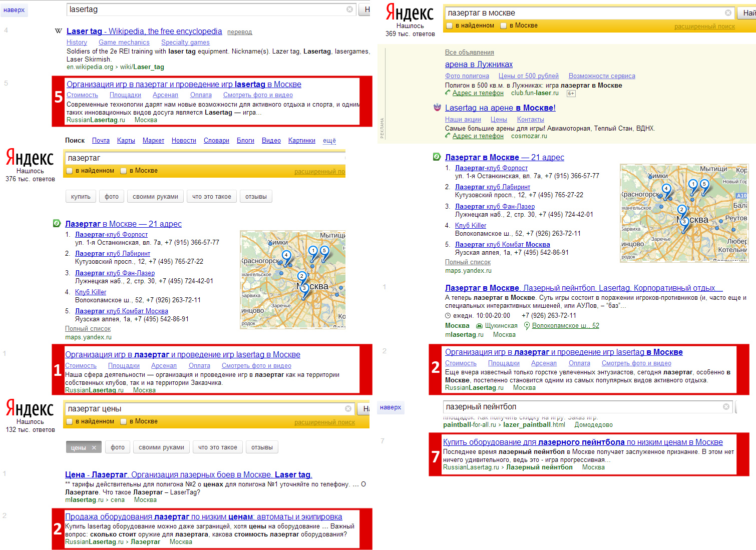Enable 'в Москве' under the 'лазертаг' search box
This screenshot has width=756, height=550.
(124, 171)
